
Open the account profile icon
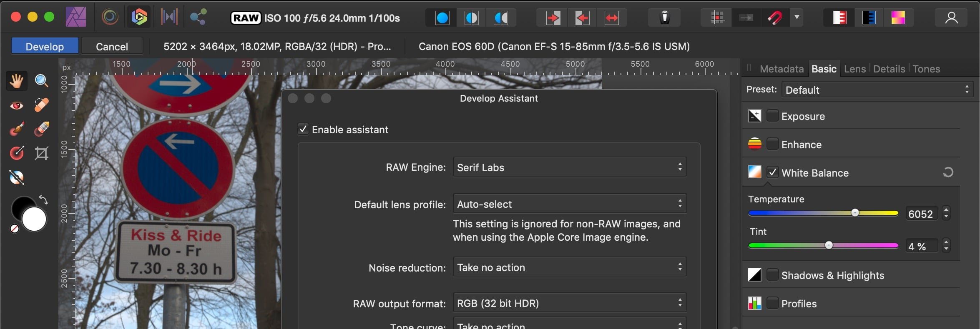(951, 18)
